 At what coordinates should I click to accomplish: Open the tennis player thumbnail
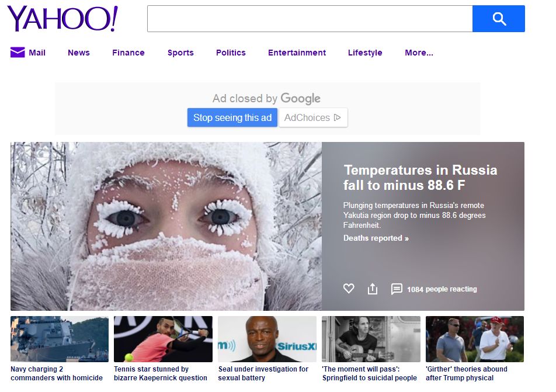click(x=163, y=339)
